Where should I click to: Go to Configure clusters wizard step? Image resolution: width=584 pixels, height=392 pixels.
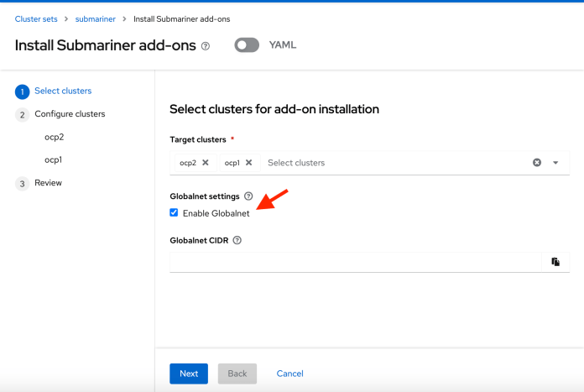click(x=70, y=114)
